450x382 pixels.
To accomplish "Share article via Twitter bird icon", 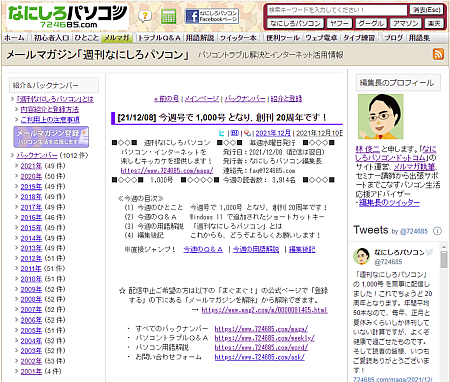I will 221,133.
